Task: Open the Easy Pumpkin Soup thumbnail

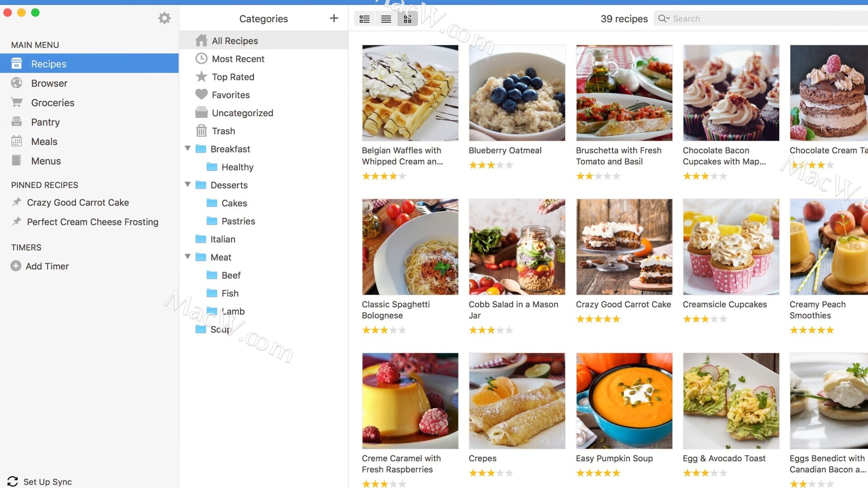Action: pyautogui.click(x=624, y=401)
